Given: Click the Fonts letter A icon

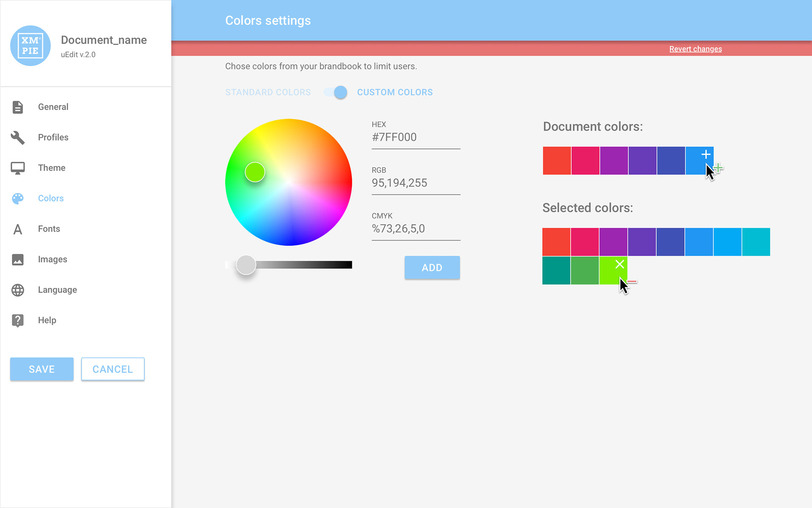Looking at the screenshot, I should (18, 229).
